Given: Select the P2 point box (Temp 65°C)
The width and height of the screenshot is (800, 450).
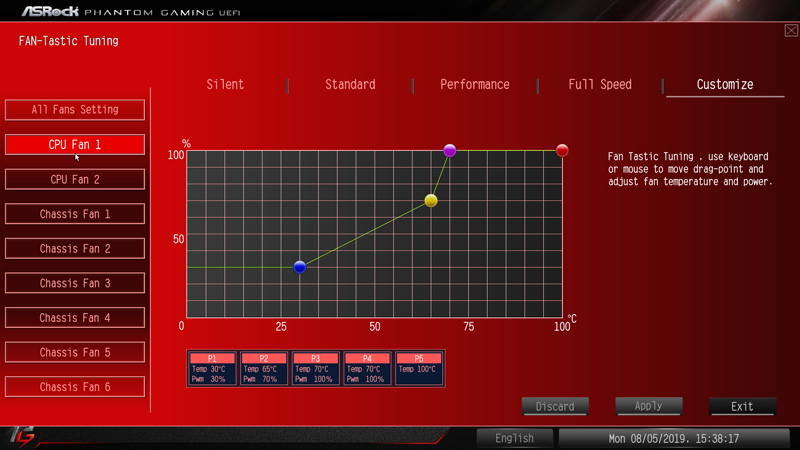Looking at the screenshot, I should [x=264, y=368].
